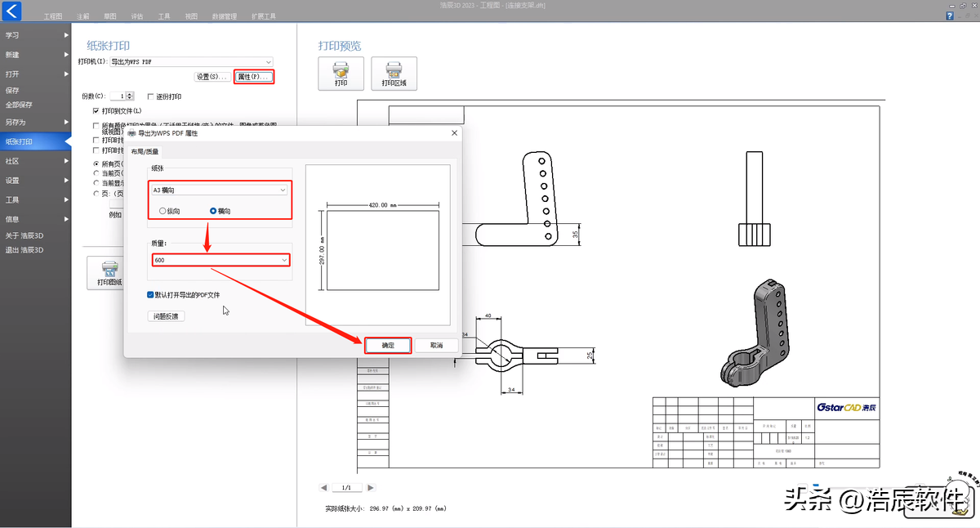
Task: Open the 打印机 printer dropdown
Action: click(191, 61)
